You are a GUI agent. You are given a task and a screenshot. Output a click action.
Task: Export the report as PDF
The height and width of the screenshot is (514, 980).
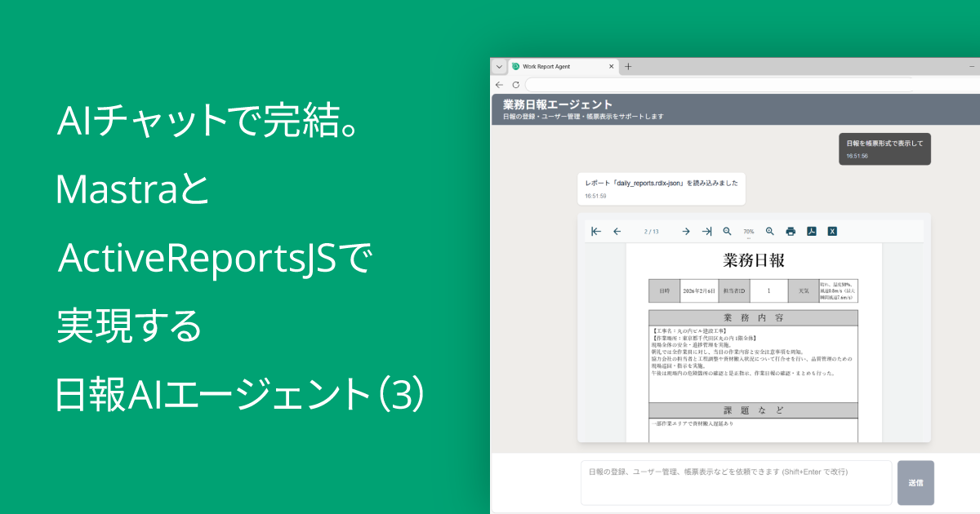click(x=812, y=231)
